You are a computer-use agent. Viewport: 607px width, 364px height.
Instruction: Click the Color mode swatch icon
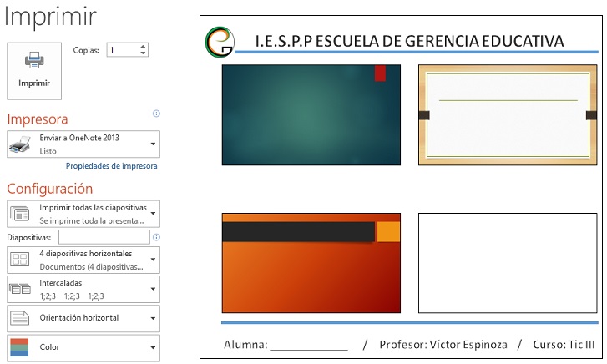tap(20, 346)
